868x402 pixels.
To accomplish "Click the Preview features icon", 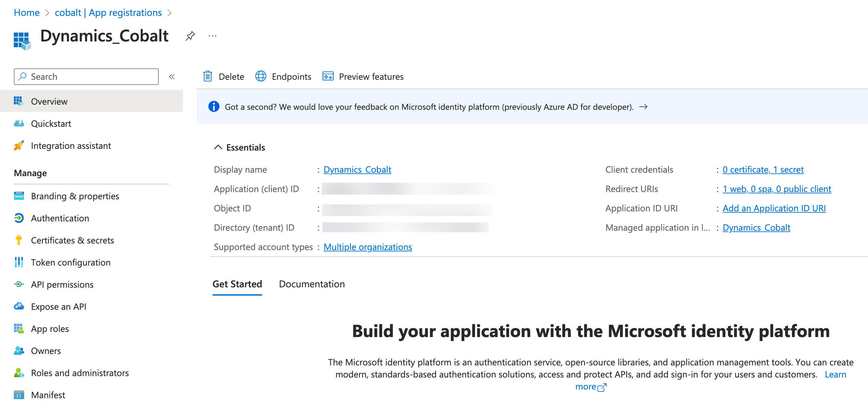I will (328, 76).
